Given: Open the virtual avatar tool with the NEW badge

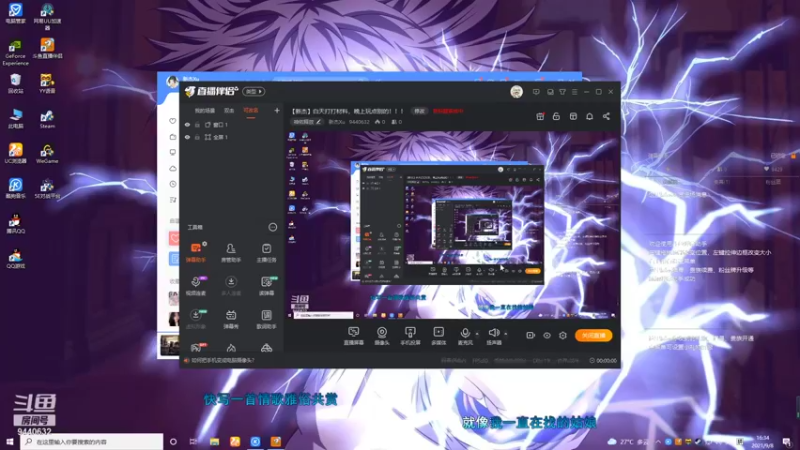Looking at the screenshot, I should (196, 319).
